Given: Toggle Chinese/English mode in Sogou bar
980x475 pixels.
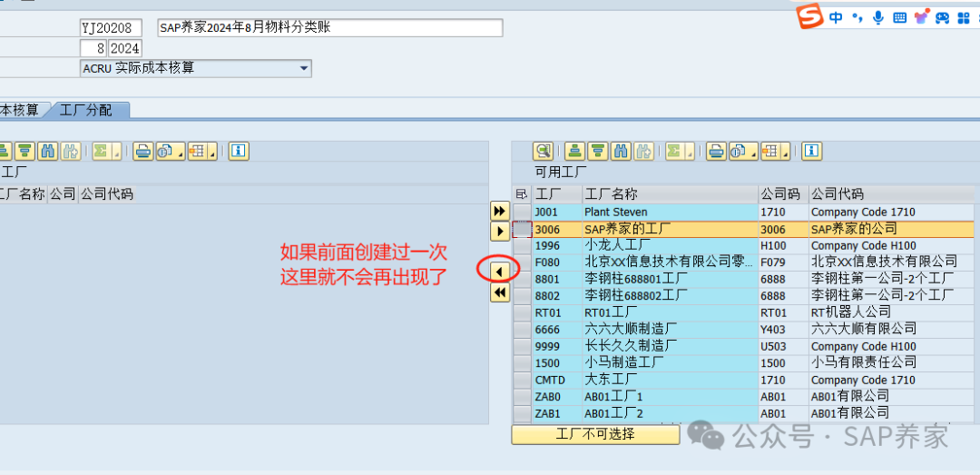Looking at the screenshot, I should point(837,17).
